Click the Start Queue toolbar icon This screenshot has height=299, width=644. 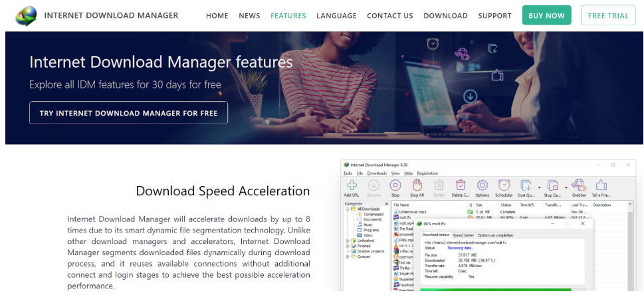(526, 185)
